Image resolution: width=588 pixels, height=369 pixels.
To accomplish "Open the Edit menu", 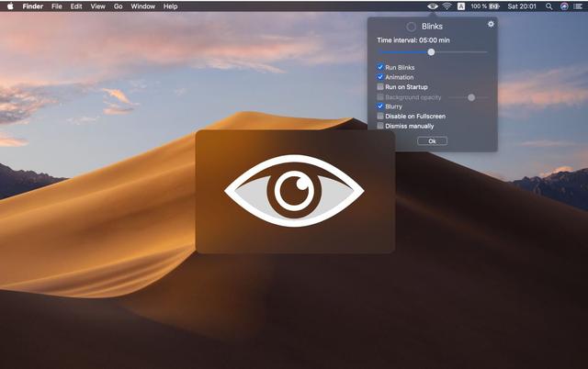I will [76, 6].
